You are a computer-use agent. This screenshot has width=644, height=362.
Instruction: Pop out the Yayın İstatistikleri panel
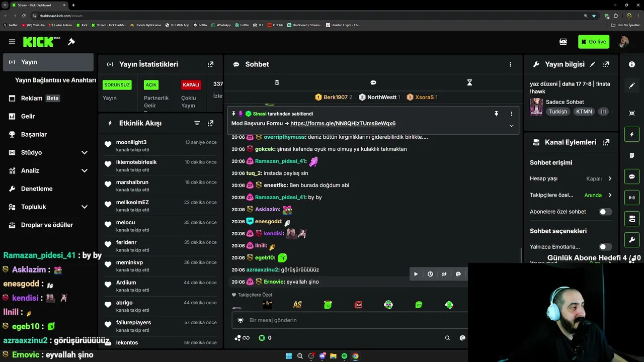[x=210, y=64]
